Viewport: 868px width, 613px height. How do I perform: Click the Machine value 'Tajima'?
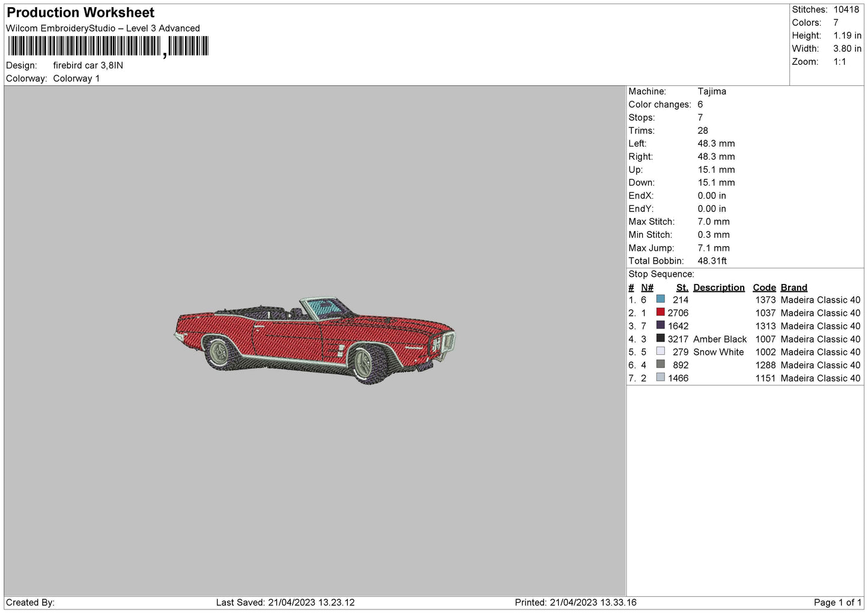712,91
